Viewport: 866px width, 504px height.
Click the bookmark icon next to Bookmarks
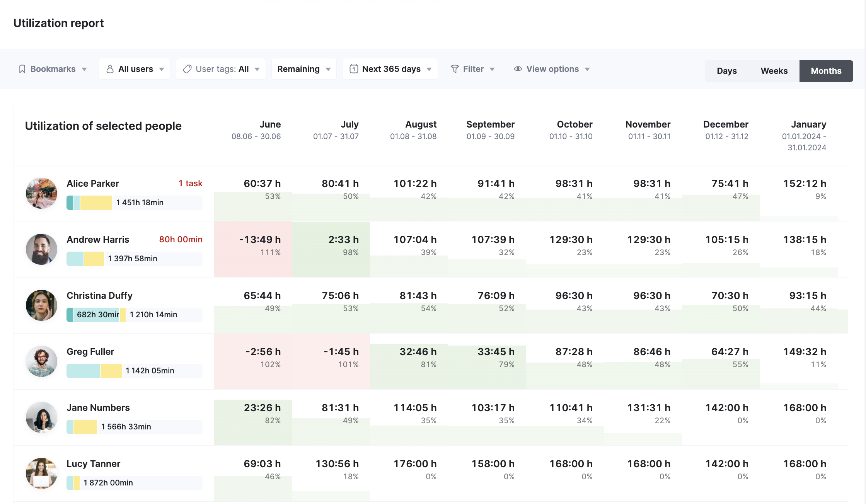(x=22, y=69)
